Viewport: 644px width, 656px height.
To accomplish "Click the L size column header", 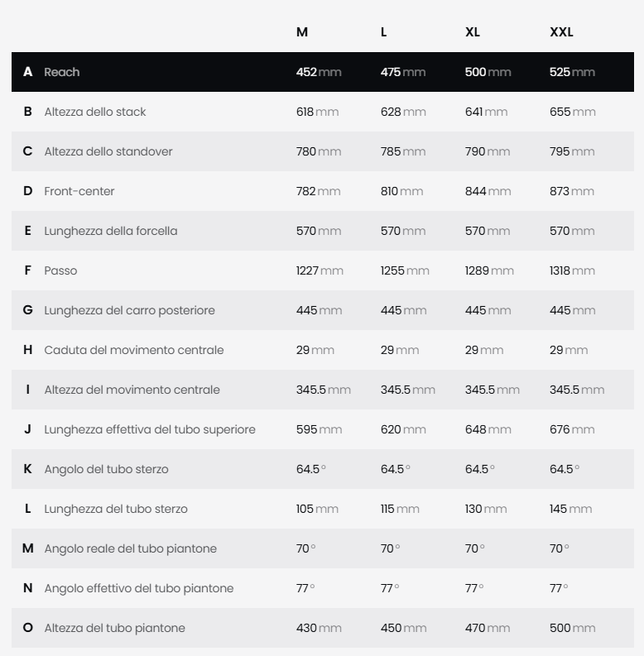I will [384, 32].
